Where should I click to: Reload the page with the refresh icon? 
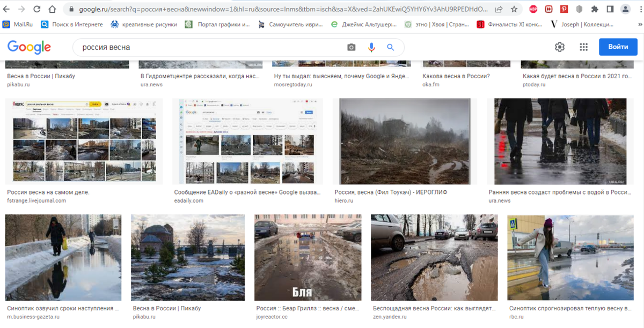[37, 9]
